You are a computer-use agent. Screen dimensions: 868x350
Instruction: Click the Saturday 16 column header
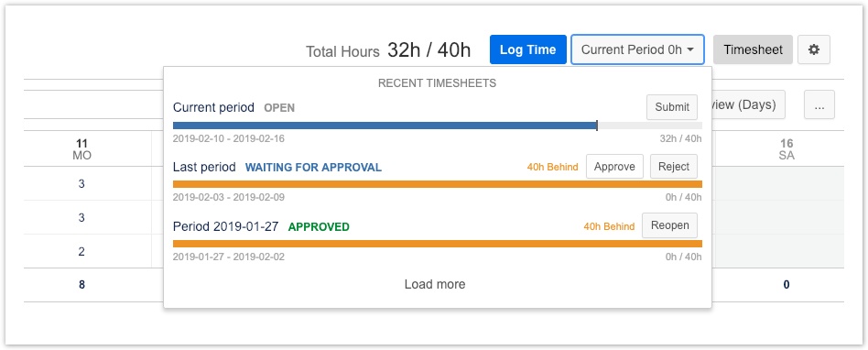point(787,149)
